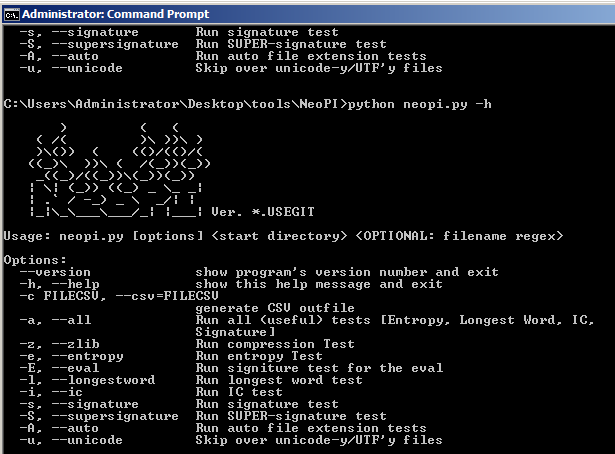This screenshot has height=454, width=615.
Task: Click the 'Usage: neopi.py [options]' text
Action: point(104,236)
